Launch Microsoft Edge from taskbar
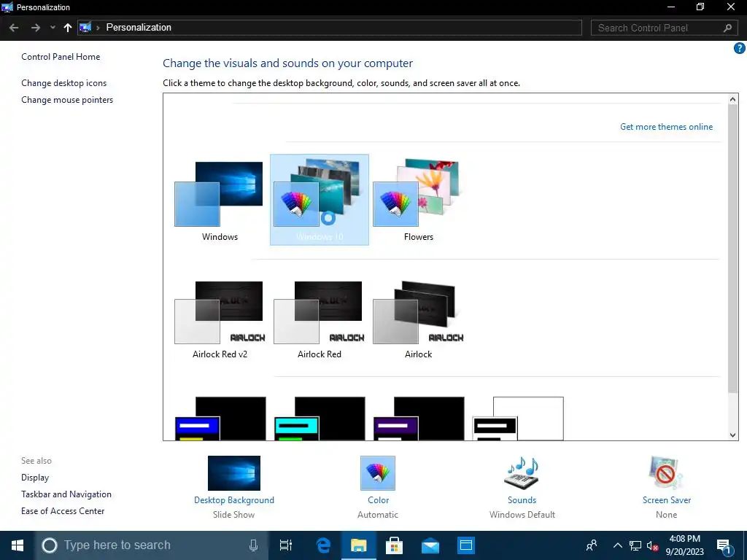The image size is (747, 560). tap(323, 545)
